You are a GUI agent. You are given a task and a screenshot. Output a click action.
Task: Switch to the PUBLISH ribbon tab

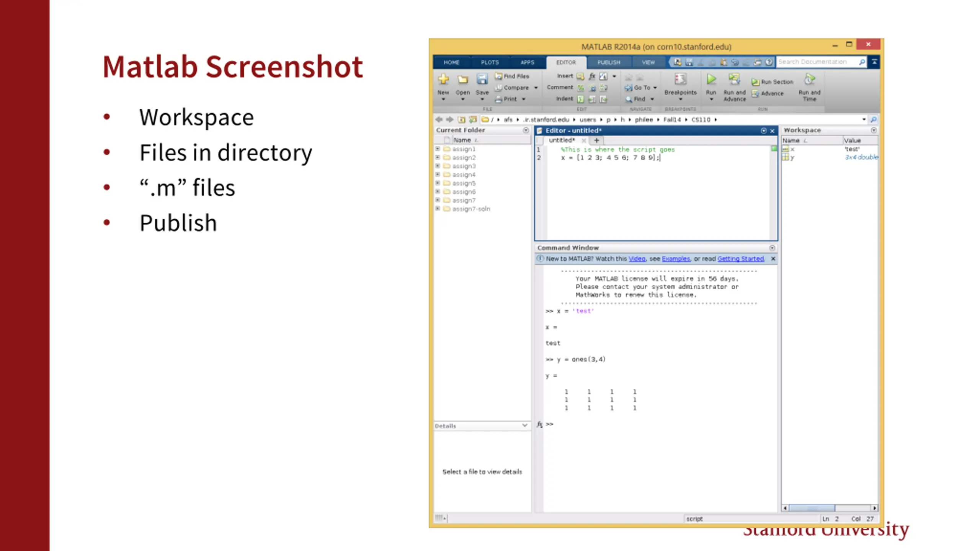609,62
